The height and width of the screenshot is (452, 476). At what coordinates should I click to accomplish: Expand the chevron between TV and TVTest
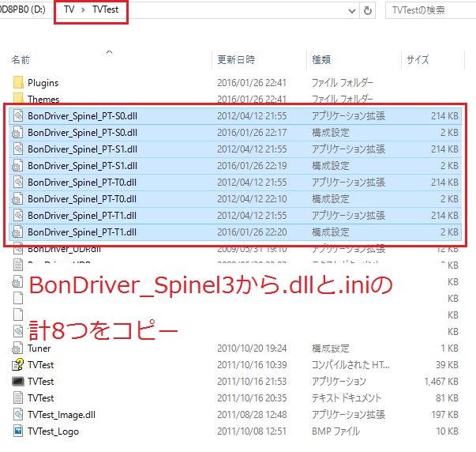(x=83, y=9)
